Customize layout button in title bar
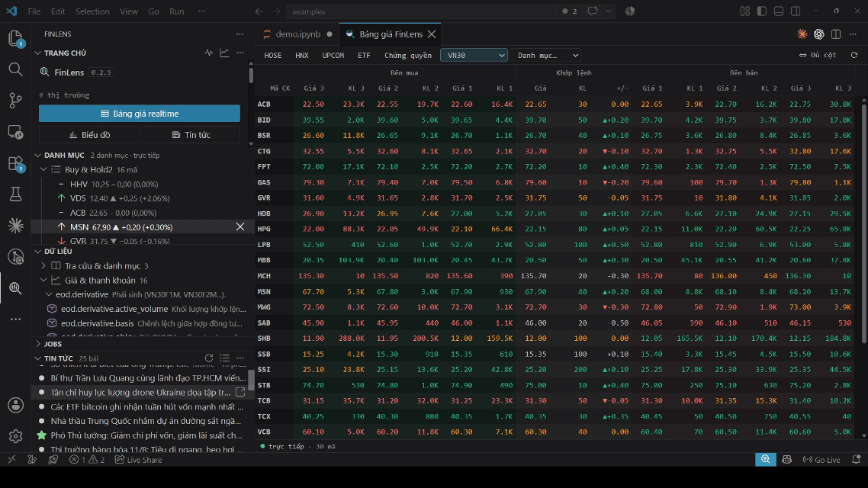The height and width of the screenshot is (488, 868). 745,11
